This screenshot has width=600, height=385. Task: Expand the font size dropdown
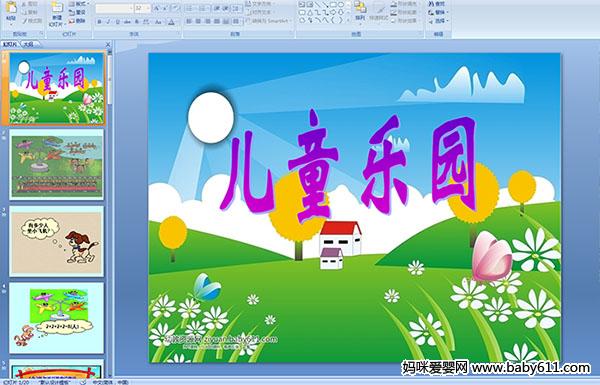pos(148,8)
